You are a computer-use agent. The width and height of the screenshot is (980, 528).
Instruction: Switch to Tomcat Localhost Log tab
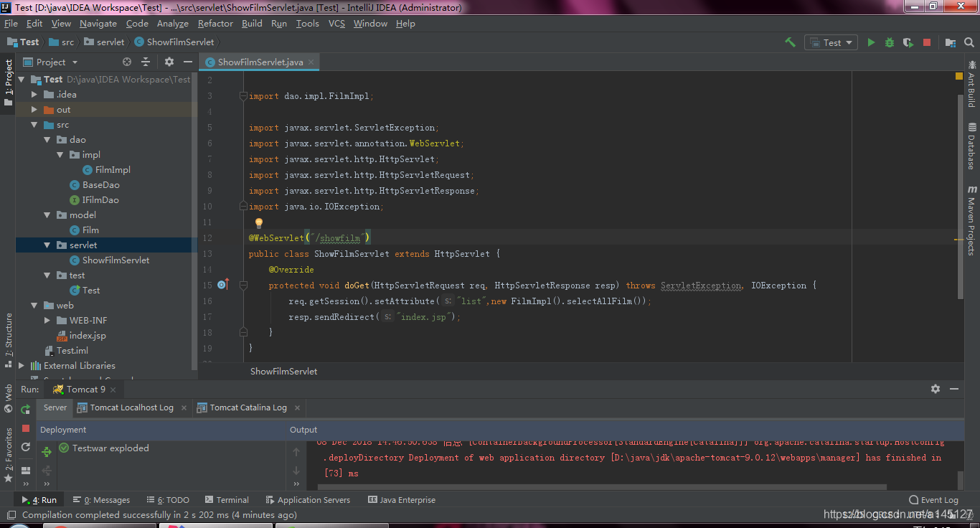(x=131, y=407)
